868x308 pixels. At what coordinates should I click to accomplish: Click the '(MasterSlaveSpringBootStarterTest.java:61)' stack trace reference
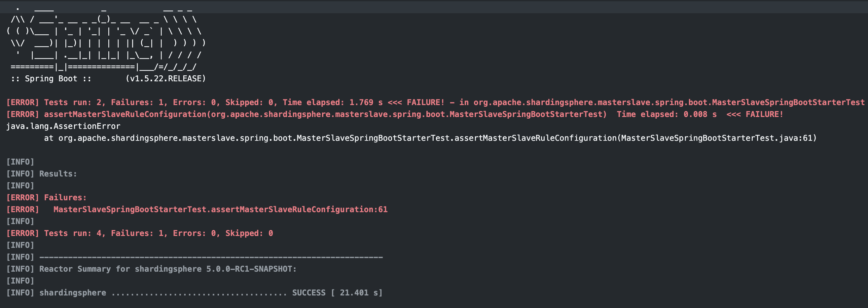(717, 138)
